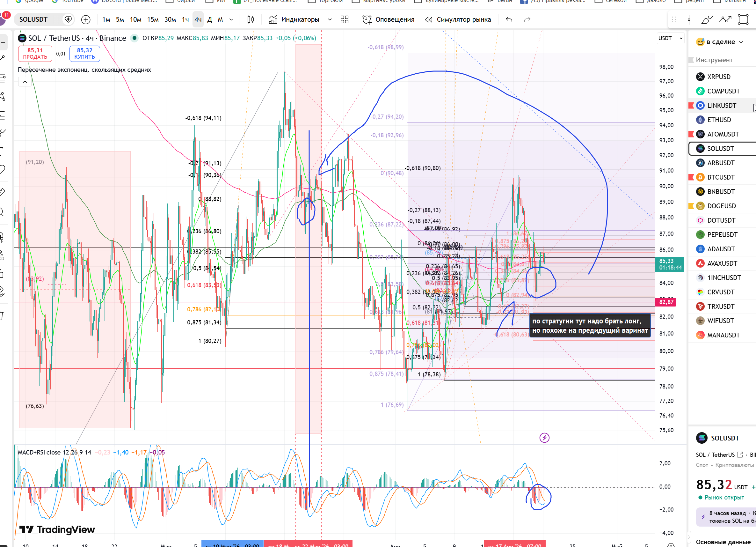The image size is (756, 547).
Task: Select the vertical line drawing tool
Action: (x=689, y=20)
